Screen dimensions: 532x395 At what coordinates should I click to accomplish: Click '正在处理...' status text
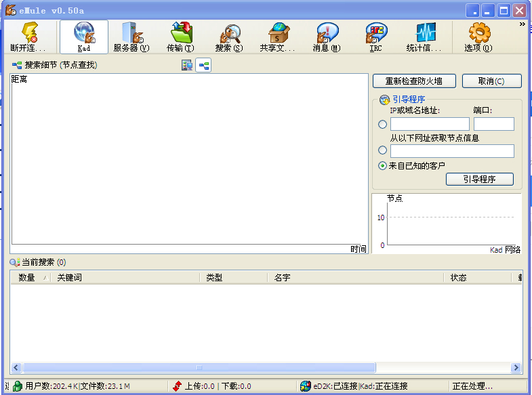pyautogui.click(x=472, y=386)
